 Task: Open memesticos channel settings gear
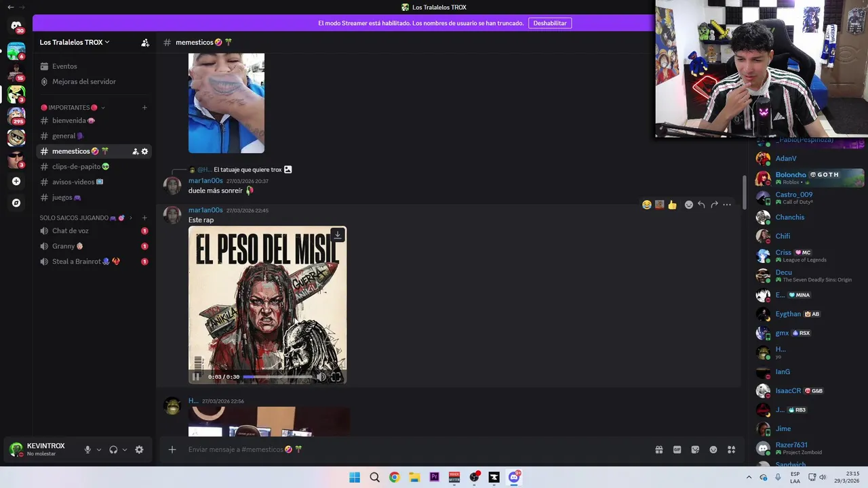point(144,151)
